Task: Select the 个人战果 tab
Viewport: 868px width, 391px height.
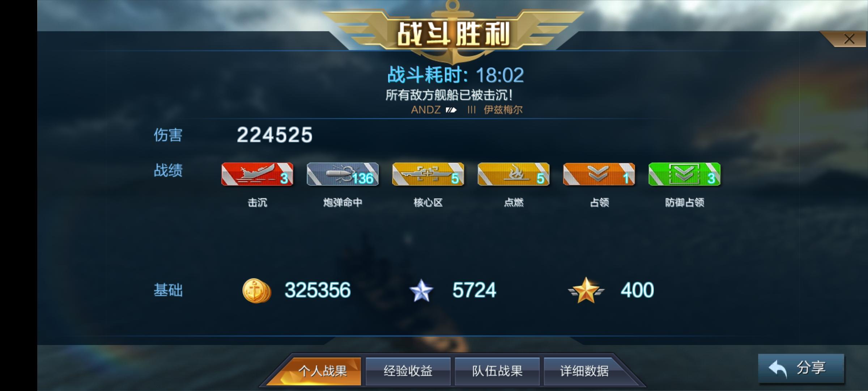Action: pyautogui.click(x=322, y=371)
